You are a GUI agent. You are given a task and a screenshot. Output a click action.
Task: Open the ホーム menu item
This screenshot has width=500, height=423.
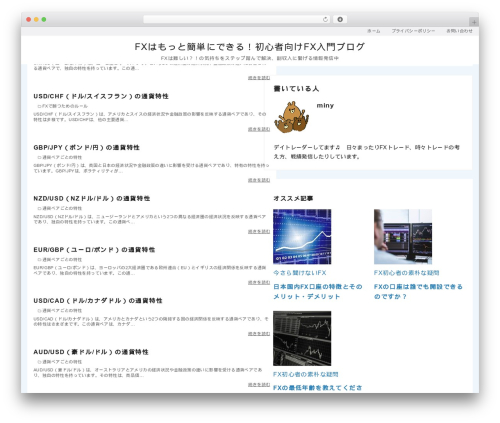(373, 31)
